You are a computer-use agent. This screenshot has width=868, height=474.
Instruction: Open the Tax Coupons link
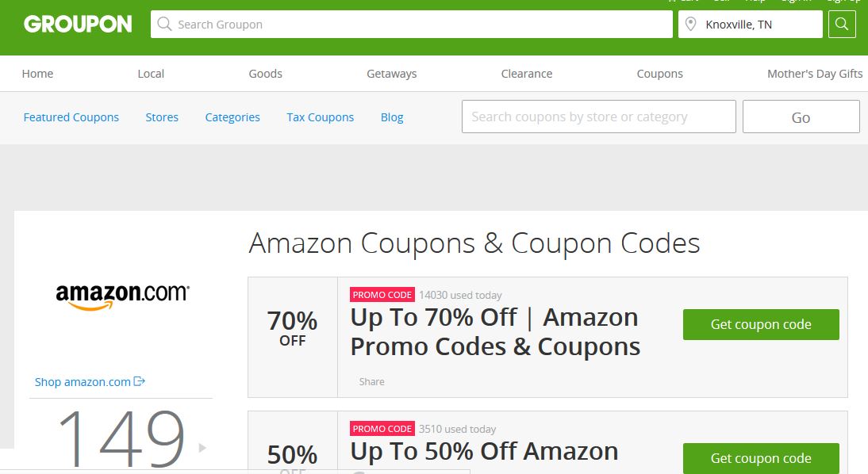click(320, 117)
